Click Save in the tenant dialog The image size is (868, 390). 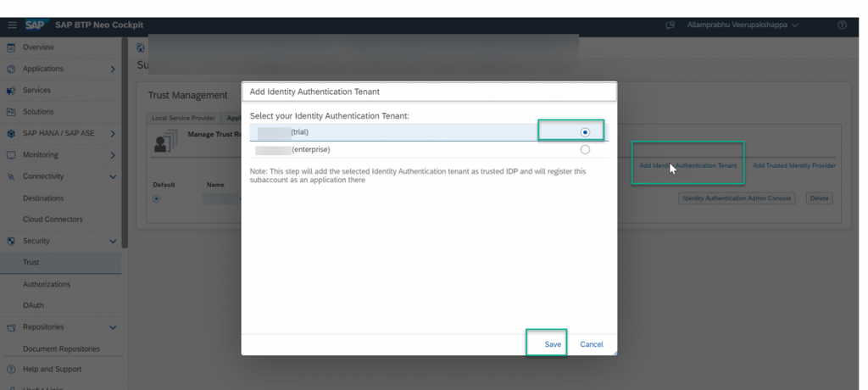click(x=553, y=344)
